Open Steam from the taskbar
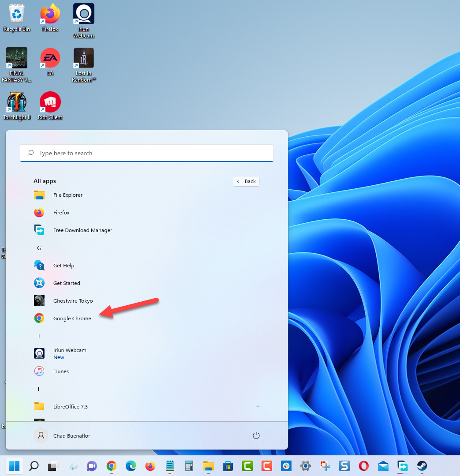460x476 pixels. click(x=422, y=466)
